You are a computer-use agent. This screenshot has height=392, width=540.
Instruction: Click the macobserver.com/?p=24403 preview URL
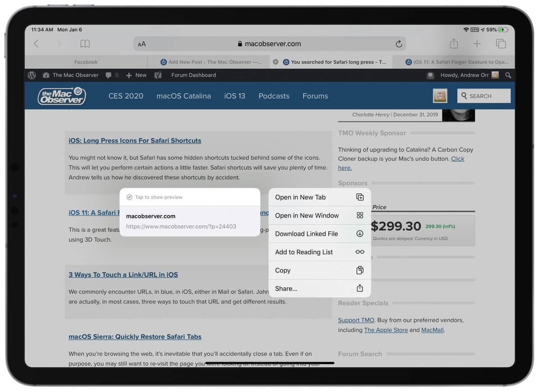[181, 226]
